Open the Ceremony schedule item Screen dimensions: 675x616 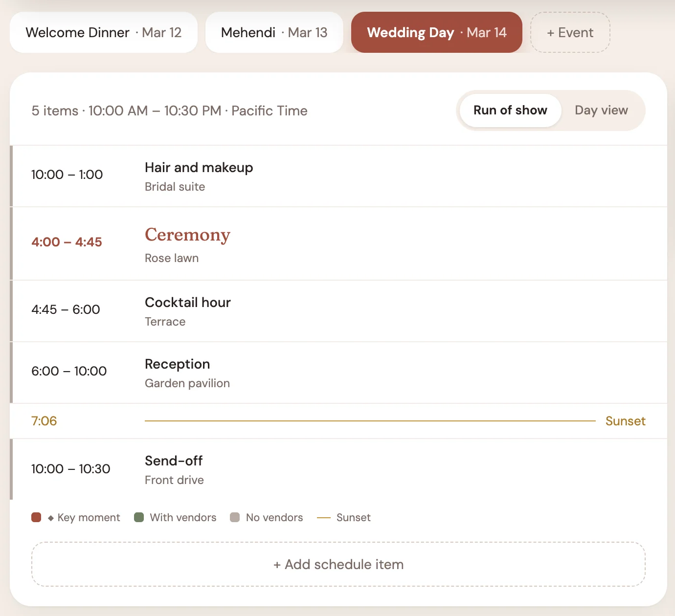(338, 243)
